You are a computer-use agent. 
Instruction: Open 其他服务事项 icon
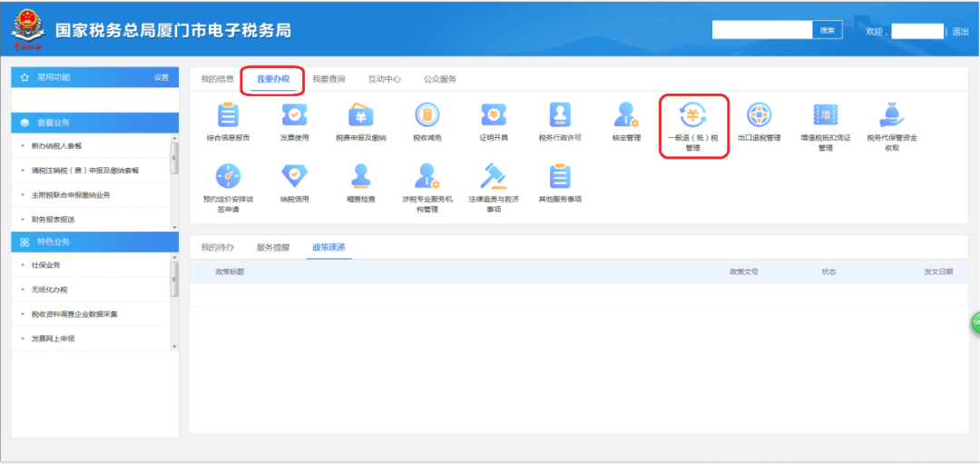tap(560, 176)
